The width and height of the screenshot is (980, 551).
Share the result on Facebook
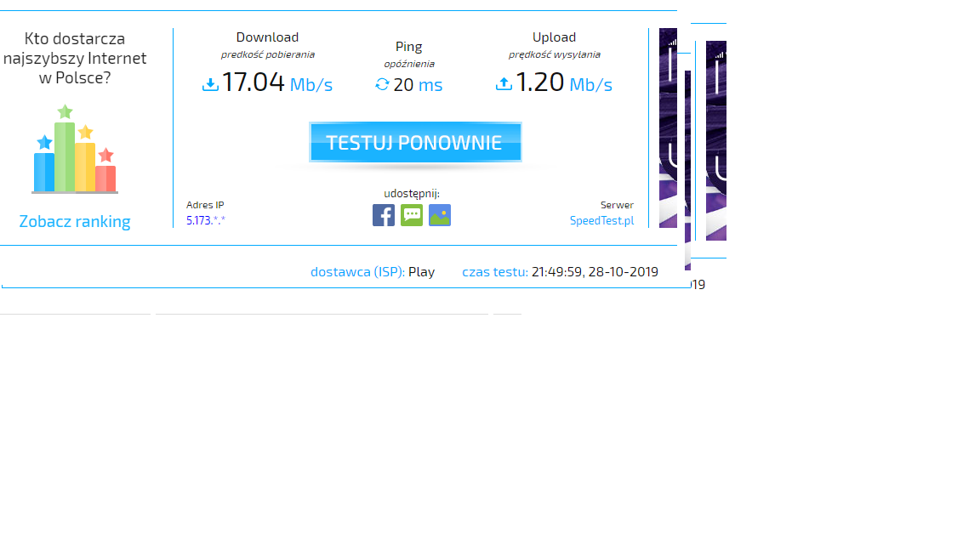click(383, 215)
